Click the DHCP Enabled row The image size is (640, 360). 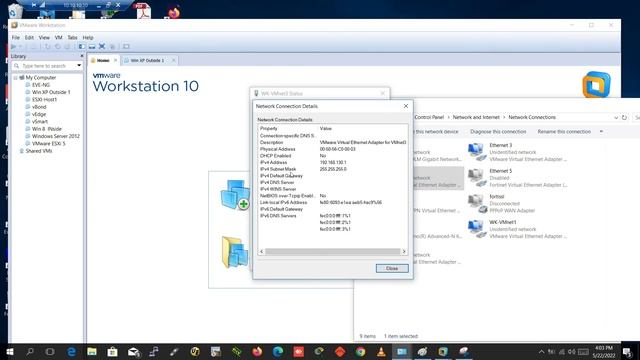pos(333,156)
